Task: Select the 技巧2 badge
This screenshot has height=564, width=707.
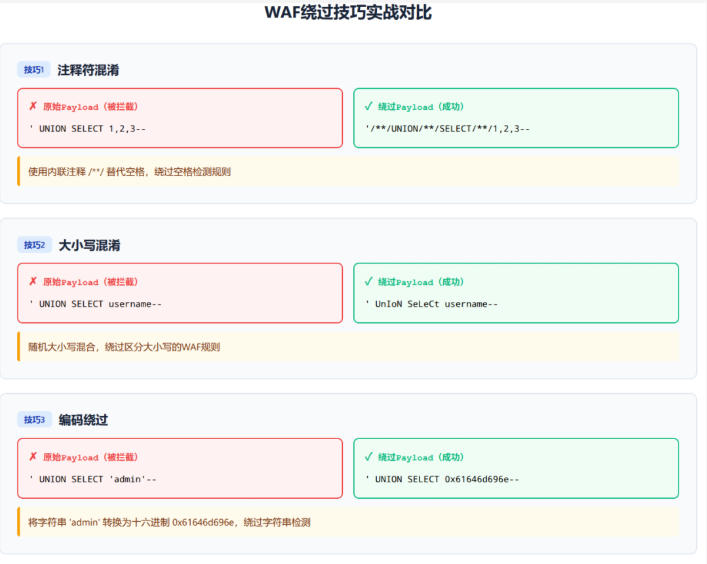Action: [35, 245]
